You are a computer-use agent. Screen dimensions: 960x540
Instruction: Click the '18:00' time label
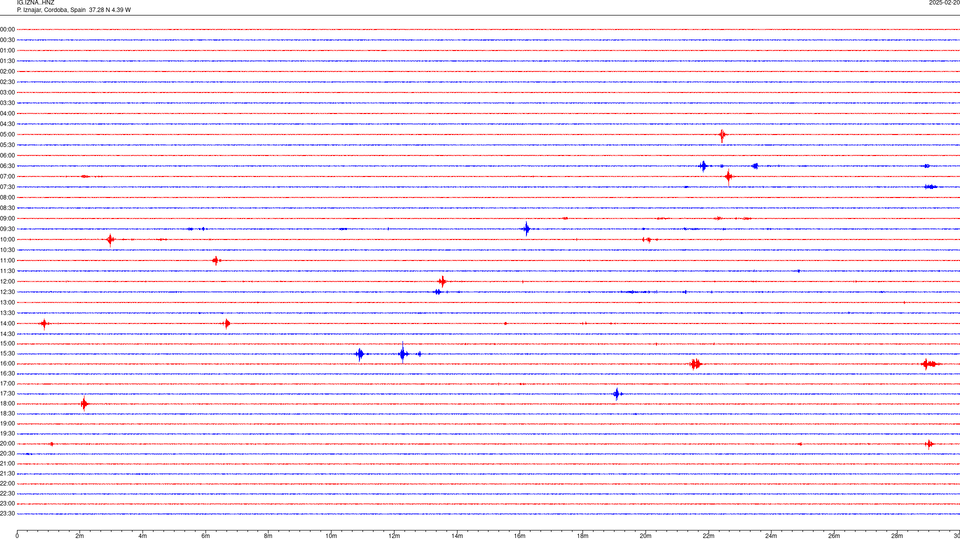pyautogui.click(x=8, y=403)
